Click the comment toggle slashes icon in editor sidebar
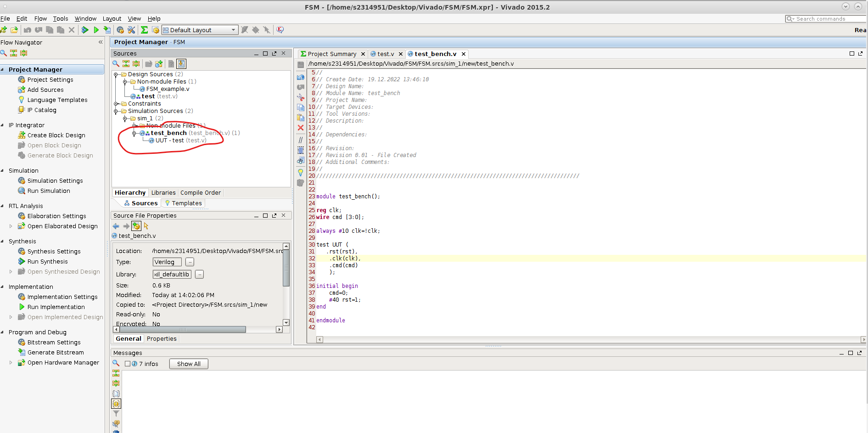Image resolution: width=868 pixels, height=433 pixels. pyautogui.click(x=301, y=140)
